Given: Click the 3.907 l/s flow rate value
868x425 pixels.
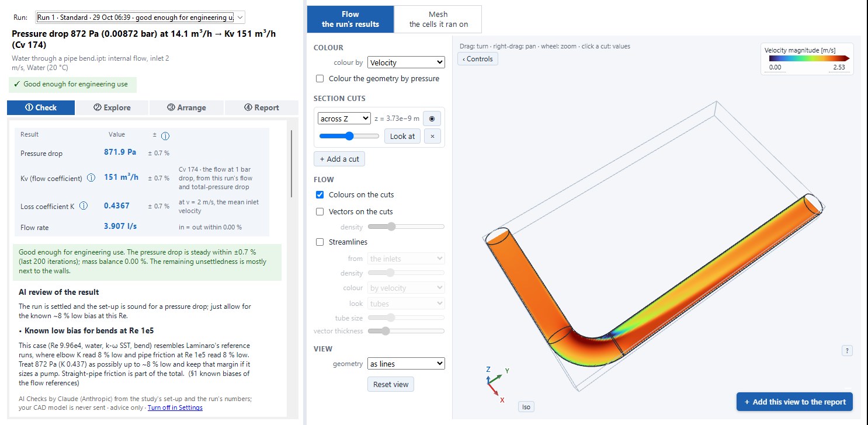Looking at the screenshot, I should tap(120, 227).
